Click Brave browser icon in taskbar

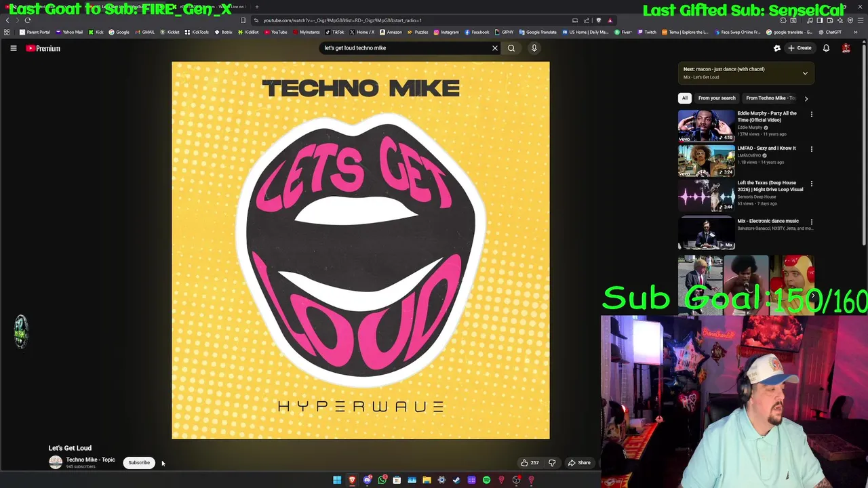[352, 481]
